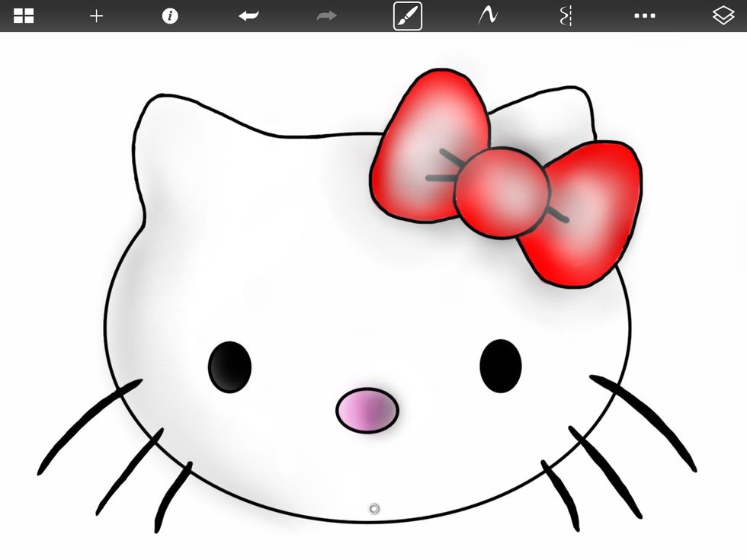Add a new sketch with plus icon
Screen dimensions: 747x560
[x=96, y=16]
